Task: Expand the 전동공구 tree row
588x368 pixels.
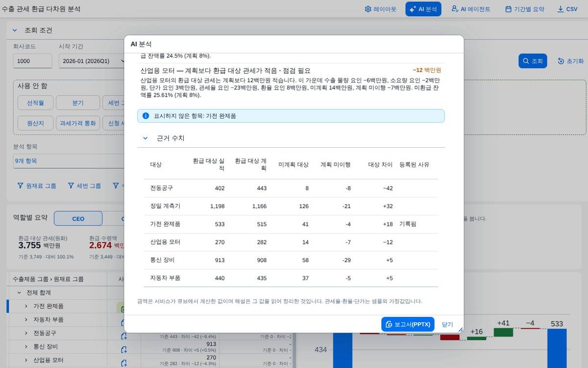Action: [x=26, y=333]
